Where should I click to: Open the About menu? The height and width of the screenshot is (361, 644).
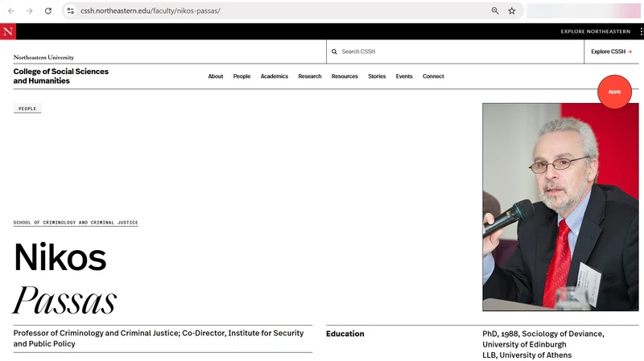click(216, 76)
